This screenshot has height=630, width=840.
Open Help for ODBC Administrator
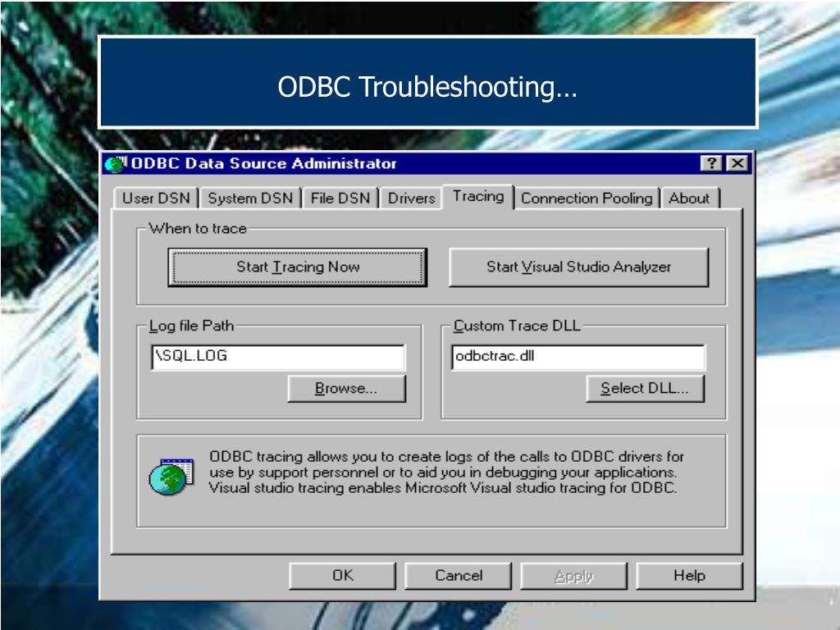tap(689, 575)
